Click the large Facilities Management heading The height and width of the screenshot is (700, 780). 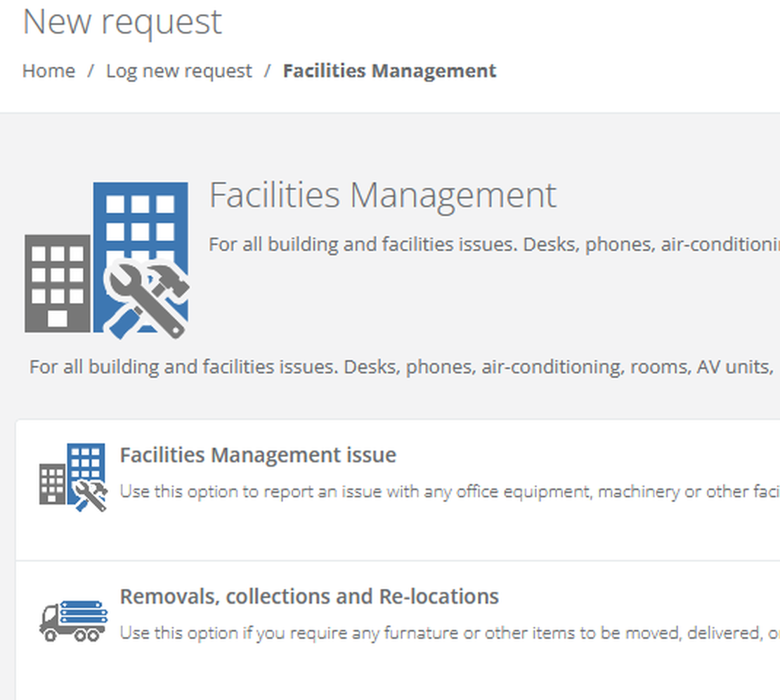pyautogui.click(x=382, y=195)
